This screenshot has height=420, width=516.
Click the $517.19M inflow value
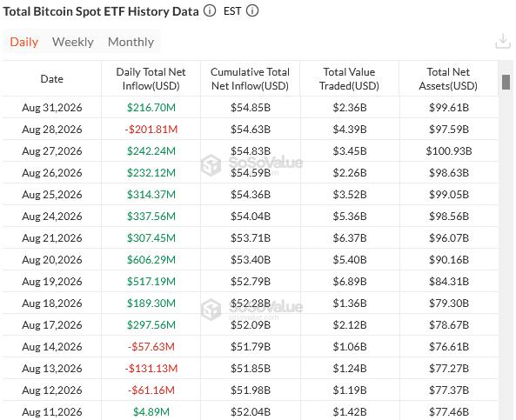point(151,281)
